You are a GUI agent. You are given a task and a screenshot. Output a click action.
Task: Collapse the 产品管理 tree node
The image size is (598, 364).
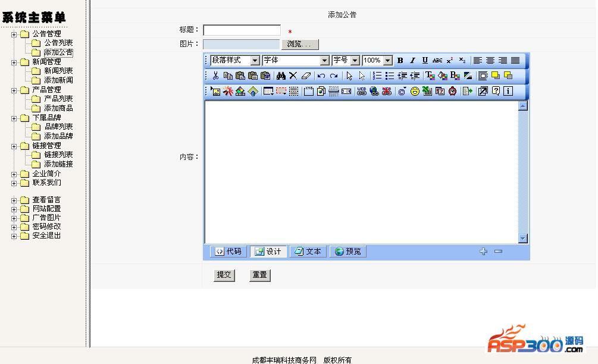[x=14, y=90]
